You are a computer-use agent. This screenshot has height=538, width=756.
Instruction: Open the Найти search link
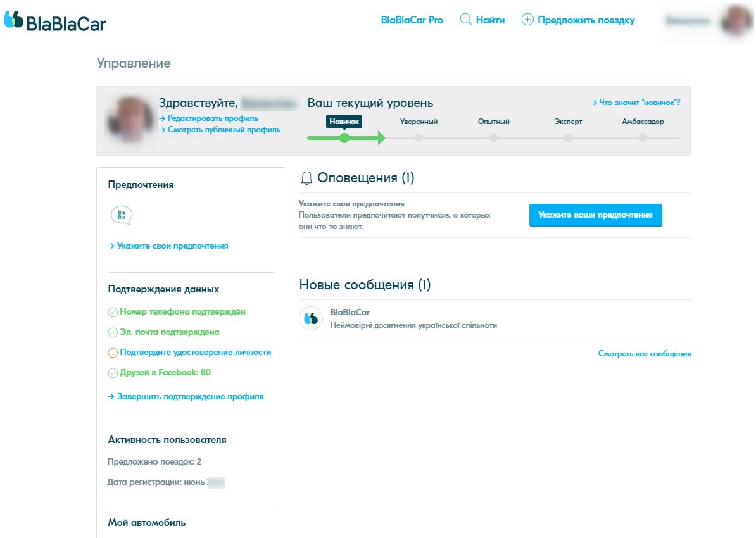point(490,20)
